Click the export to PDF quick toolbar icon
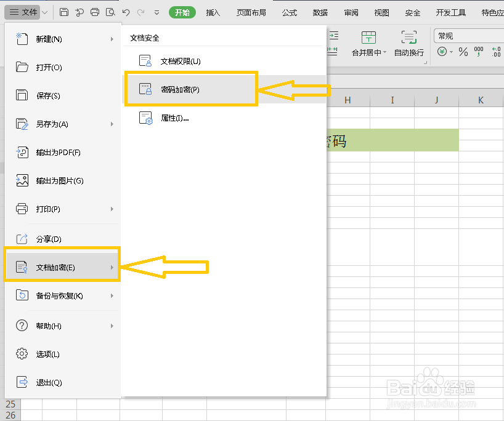The width and height of the screenshot is (504, 421). (79, 12)
